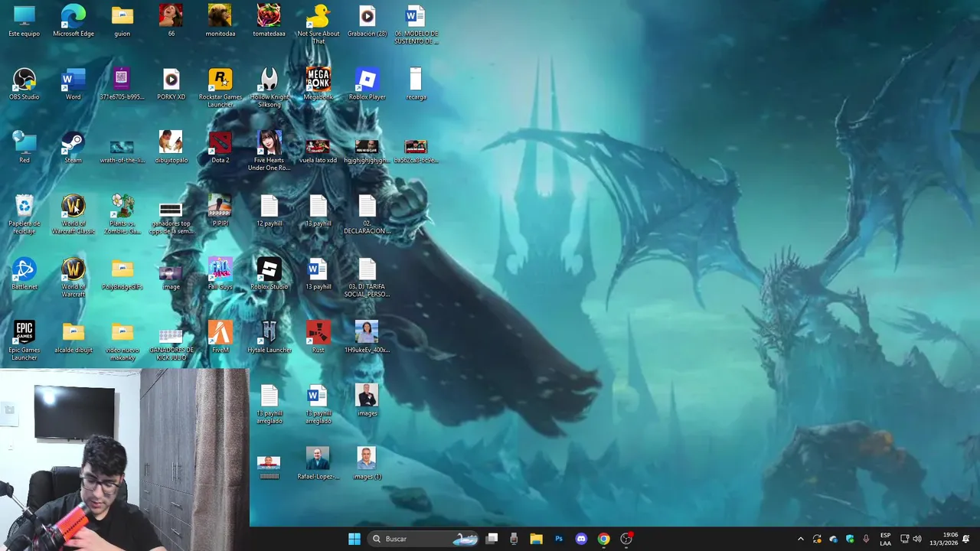Open File Explorer from the taskbar
Screen dimensions: 980x551
click(x=536, y=539)
